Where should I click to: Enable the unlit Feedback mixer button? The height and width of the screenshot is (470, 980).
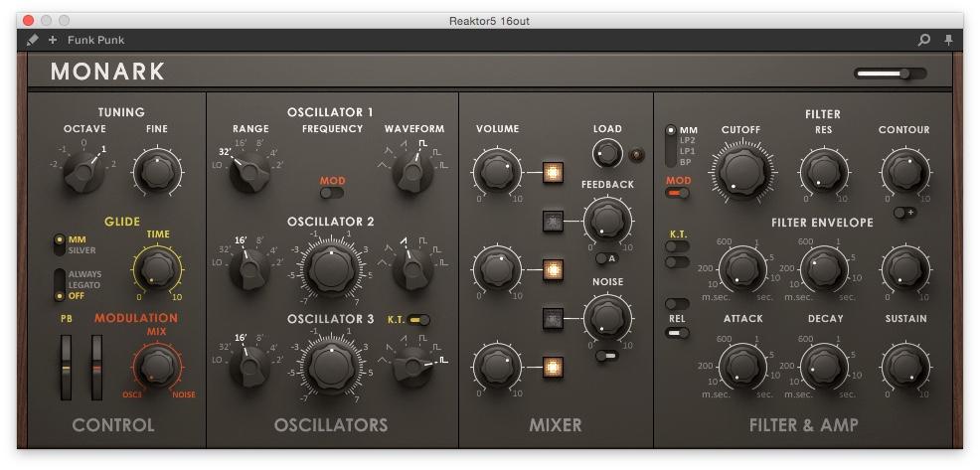(554, 221)
